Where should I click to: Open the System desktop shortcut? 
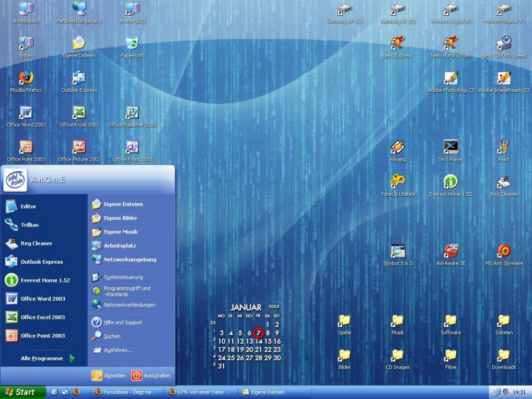pyautogui.click(x=26, y=47)
